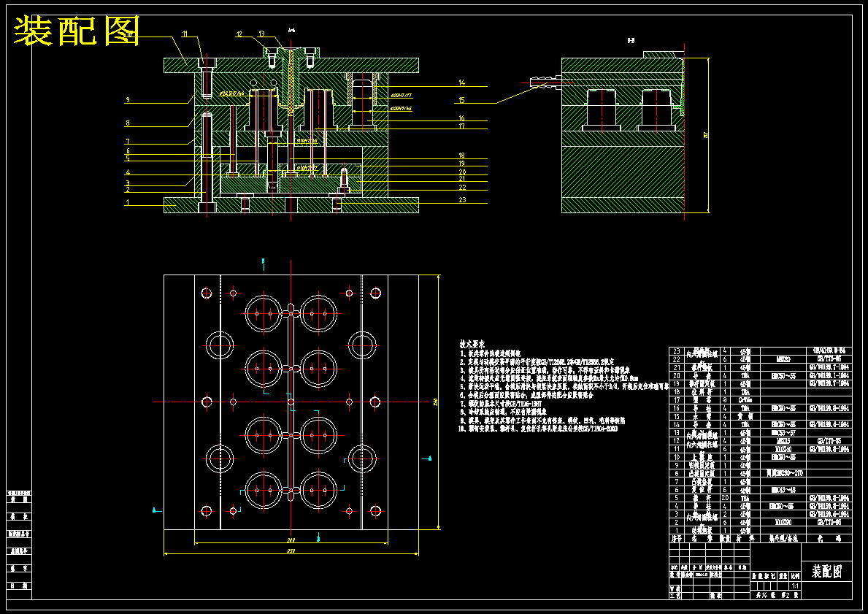
Task: Select balloon number 16 beside section view
Action: [461, 118]
